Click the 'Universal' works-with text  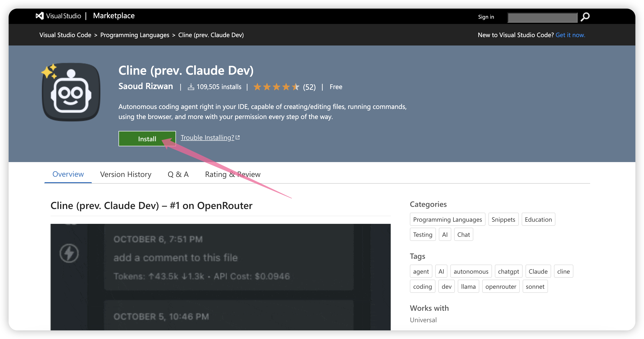pos(423,320)
